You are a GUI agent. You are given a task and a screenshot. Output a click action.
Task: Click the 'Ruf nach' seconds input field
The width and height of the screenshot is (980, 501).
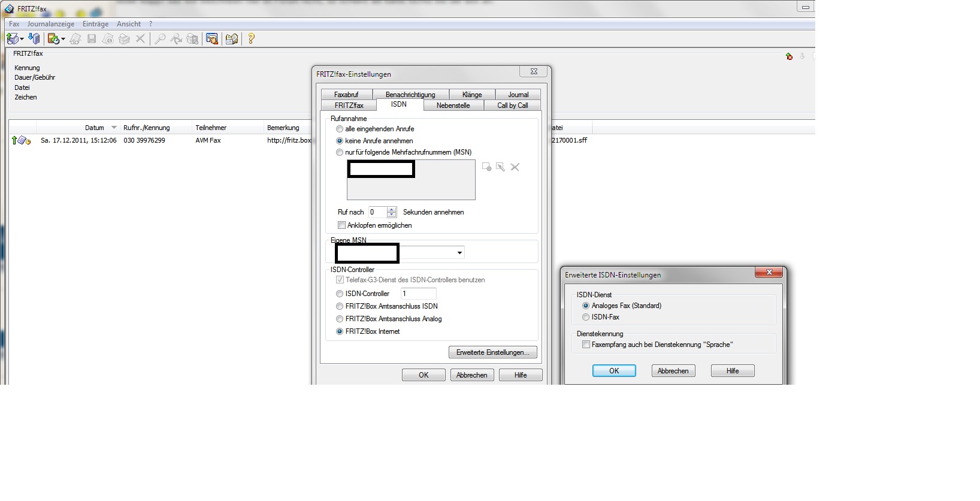(378, 212)
